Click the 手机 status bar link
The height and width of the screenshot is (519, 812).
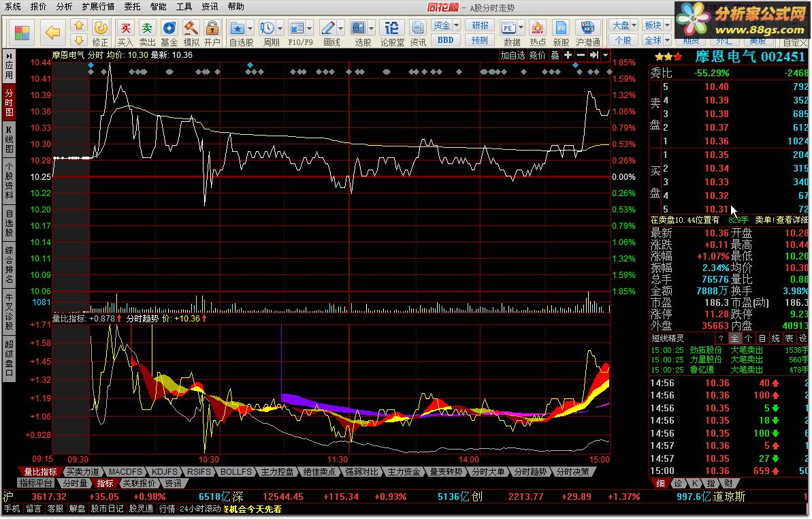[12, 509]
